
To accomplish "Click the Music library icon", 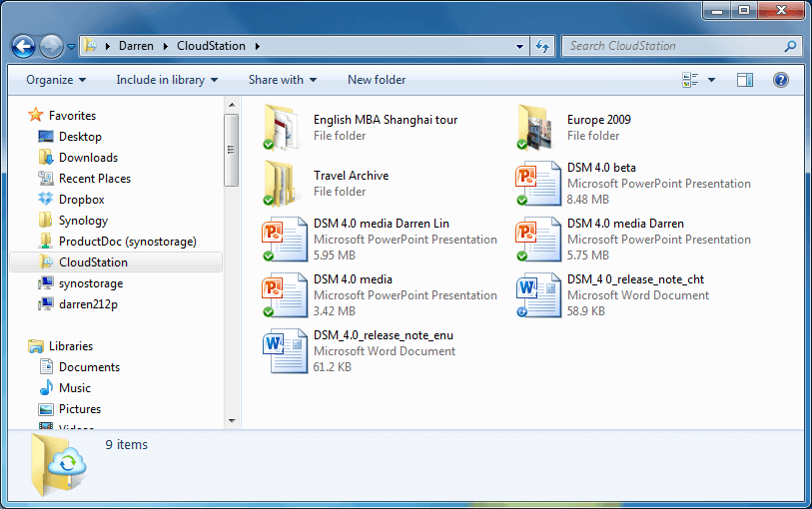I will tap(46, 387).
